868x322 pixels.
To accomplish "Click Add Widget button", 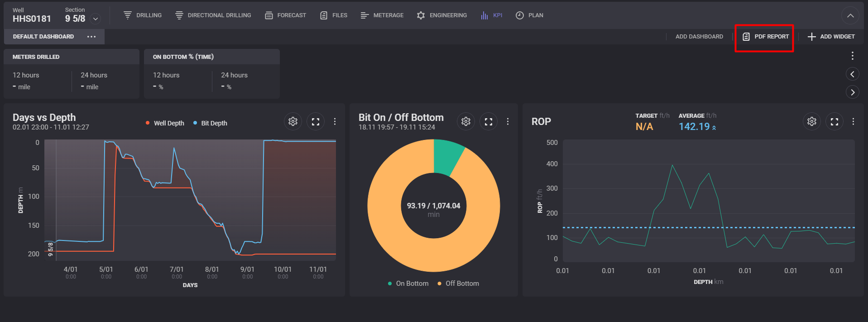I will [x=831, y=37].
